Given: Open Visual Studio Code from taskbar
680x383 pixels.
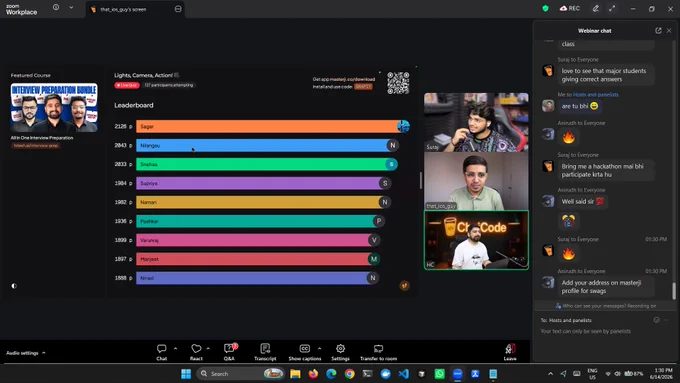Looking at the screenshot, I should 404,374.
